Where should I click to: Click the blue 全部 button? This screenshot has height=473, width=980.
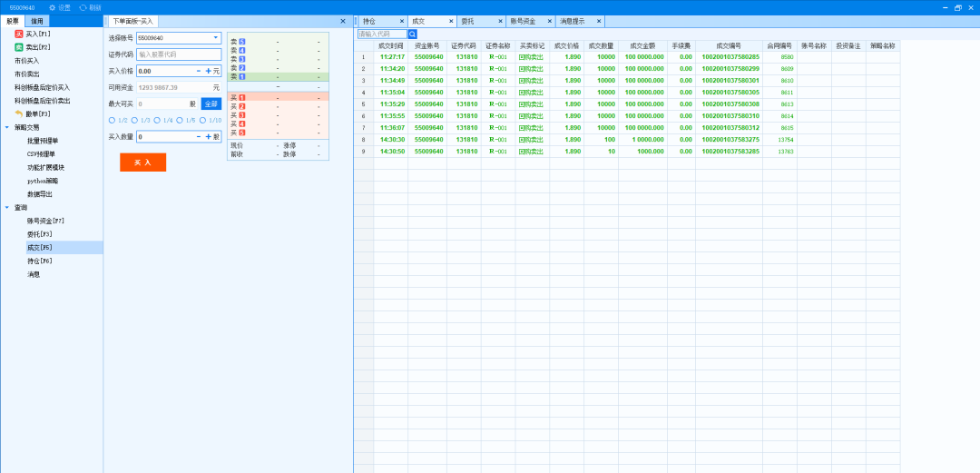pyautogui.click(x=211, y=103)
